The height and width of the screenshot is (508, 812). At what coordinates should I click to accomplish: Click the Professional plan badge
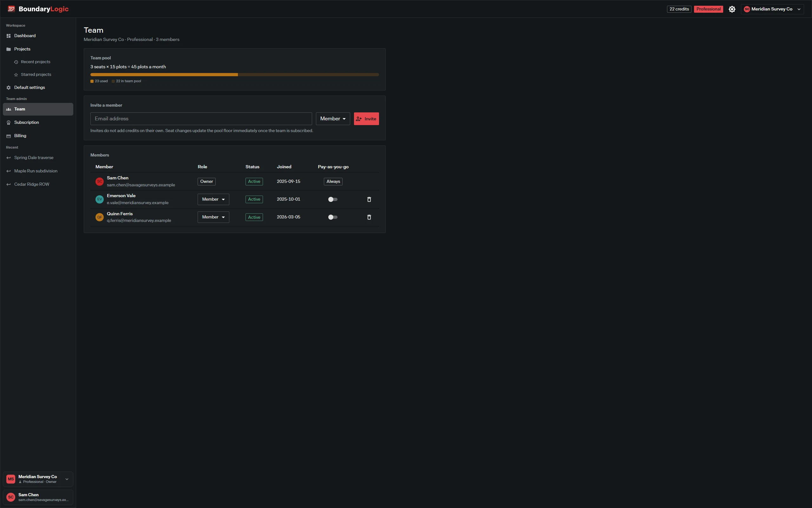click(708, 9)
